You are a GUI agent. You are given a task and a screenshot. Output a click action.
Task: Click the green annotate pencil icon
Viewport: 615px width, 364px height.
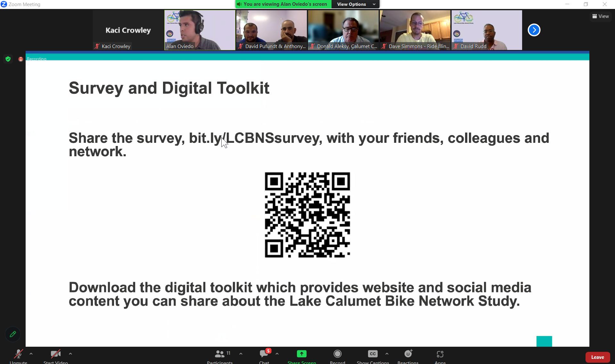pos(13,334)
